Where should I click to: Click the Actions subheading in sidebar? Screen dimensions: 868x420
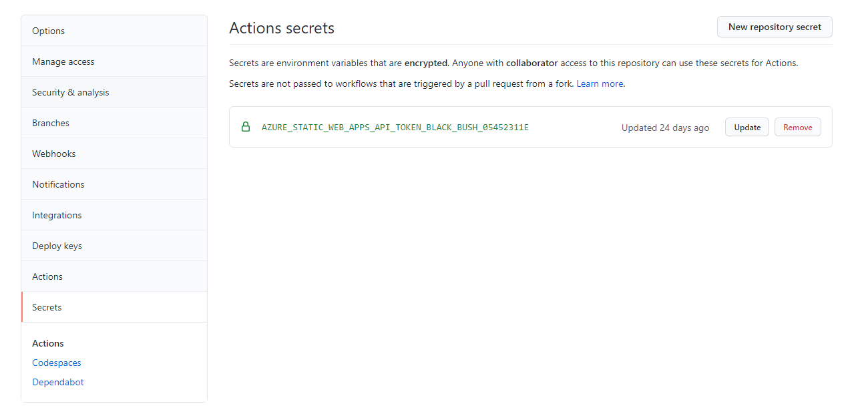[47, 343]
